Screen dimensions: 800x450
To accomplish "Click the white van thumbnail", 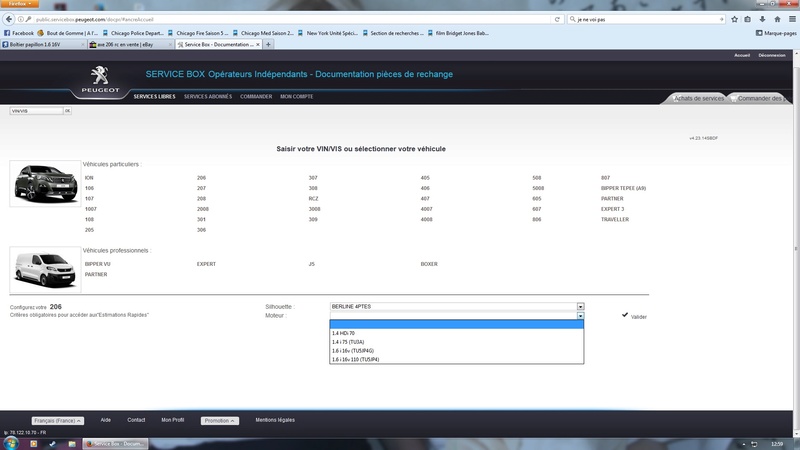I will point(45,270).
